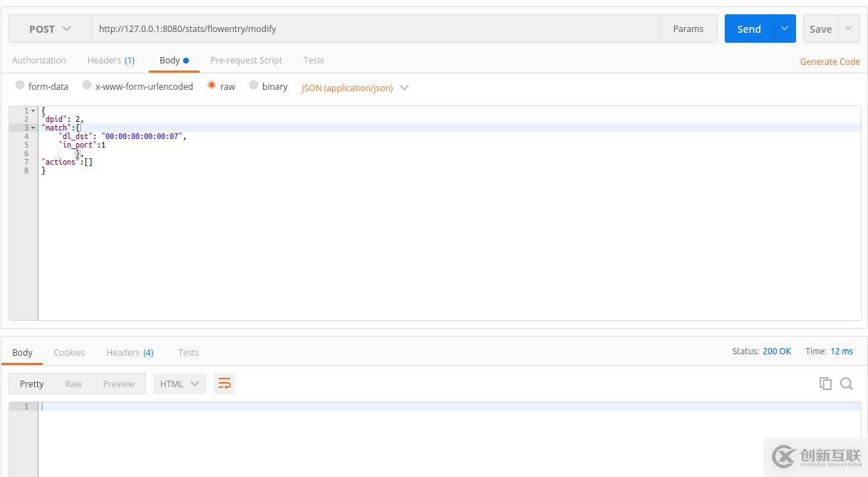Click the request URL input field
Viewport: 868px width, 477px height.
(x=375, y=29)
